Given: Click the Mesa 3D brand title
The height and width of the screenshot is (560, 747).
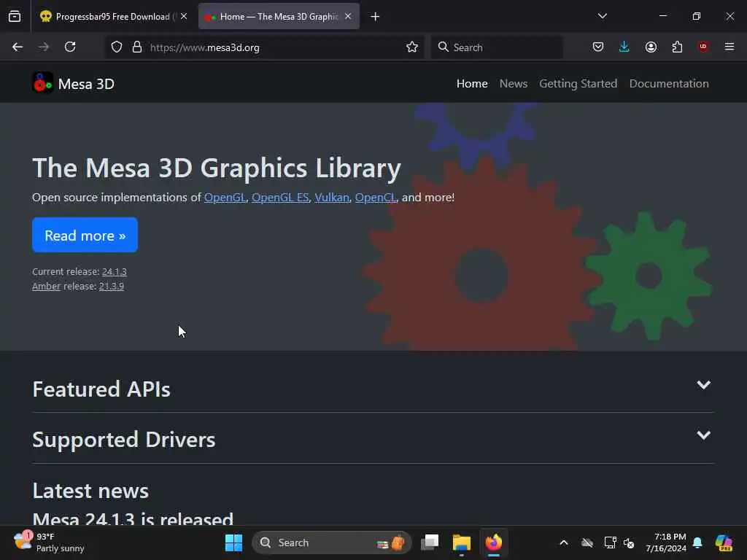Looking at the screenshot, I should 86,85.
